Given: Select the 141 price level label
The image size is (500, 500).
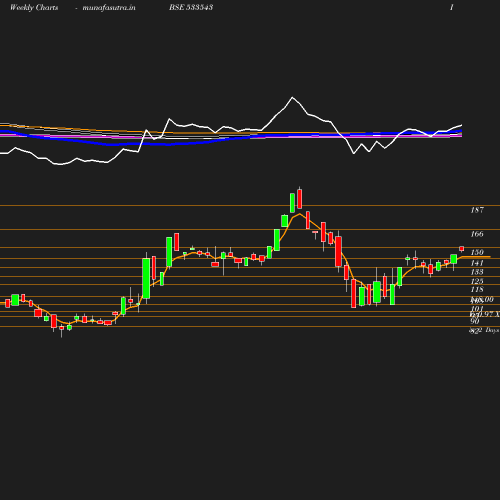Looking at the screenshot, I should (477, 263).
